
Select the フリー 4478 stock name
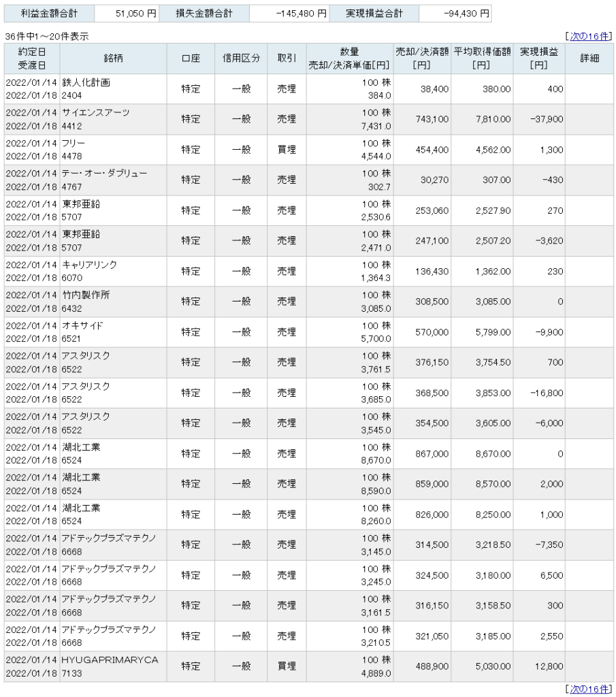click(74, 150)
